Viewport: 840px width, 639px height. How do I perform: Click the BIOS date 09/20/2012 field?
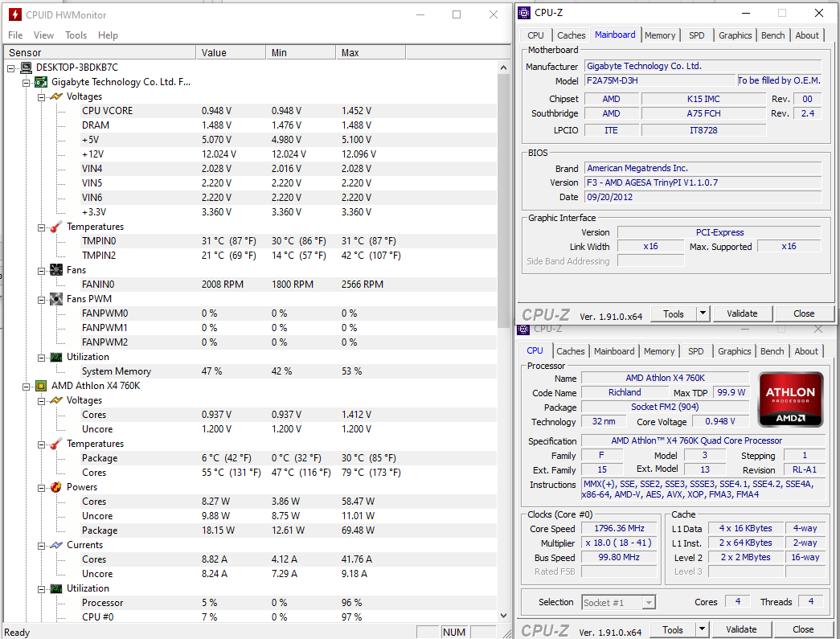coord(703,197)
